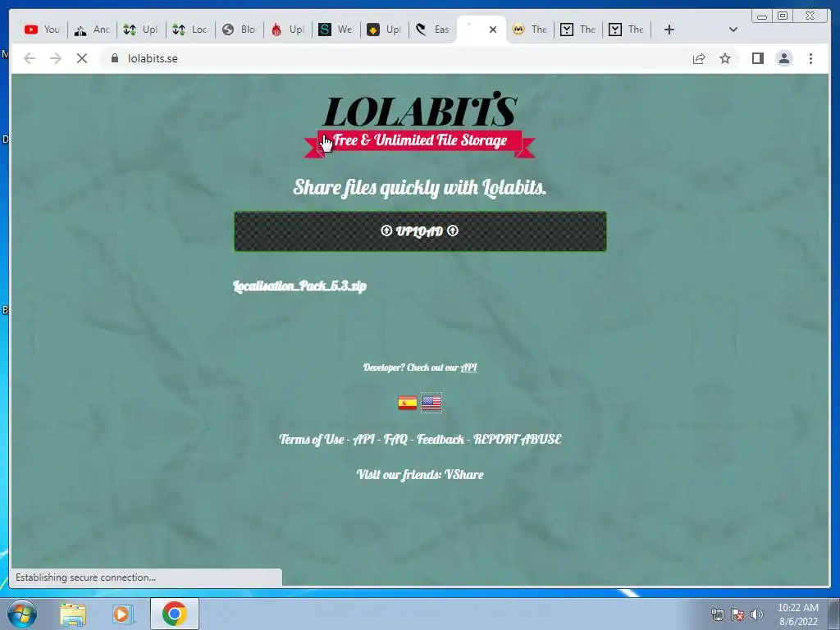Go forward to the next page

pos(56,58)
